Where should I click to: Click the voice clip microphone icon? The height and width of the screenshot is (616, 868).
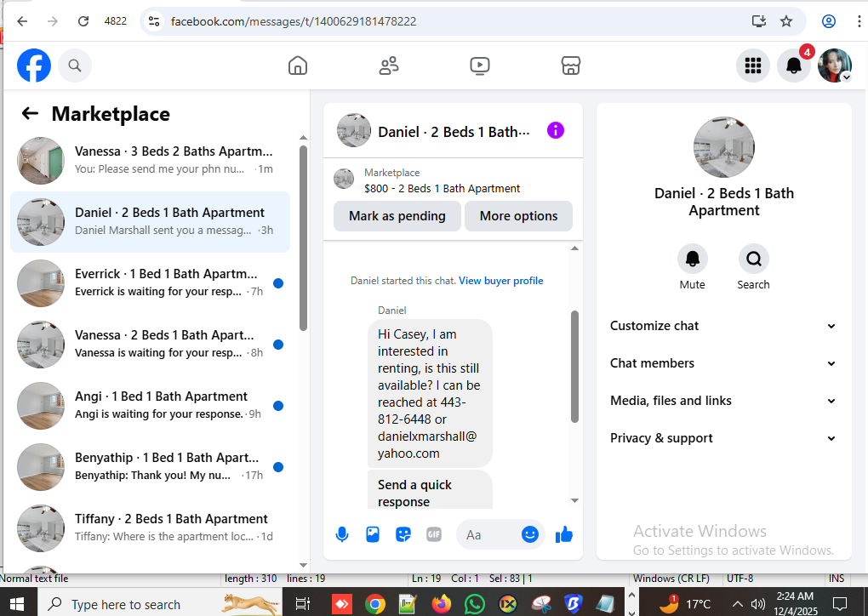coord(342,534)
